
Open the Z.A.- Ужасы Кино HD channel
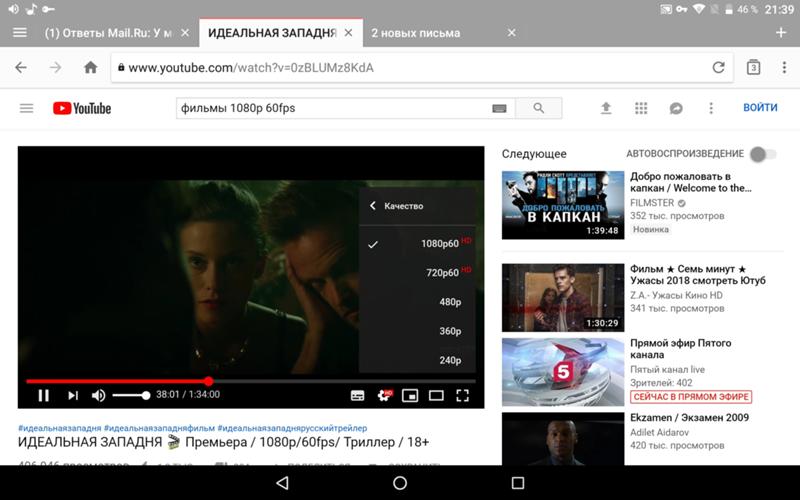(676, 295)
